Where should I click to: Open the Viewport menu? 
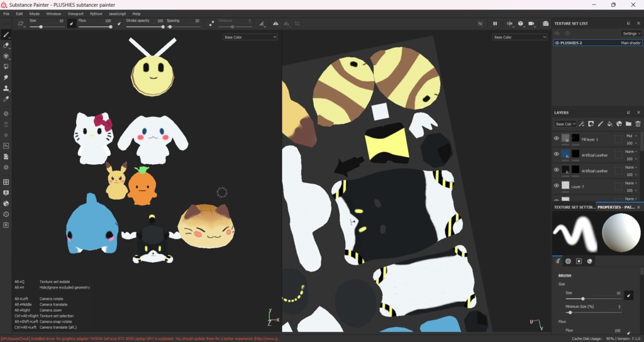[75, 14]
